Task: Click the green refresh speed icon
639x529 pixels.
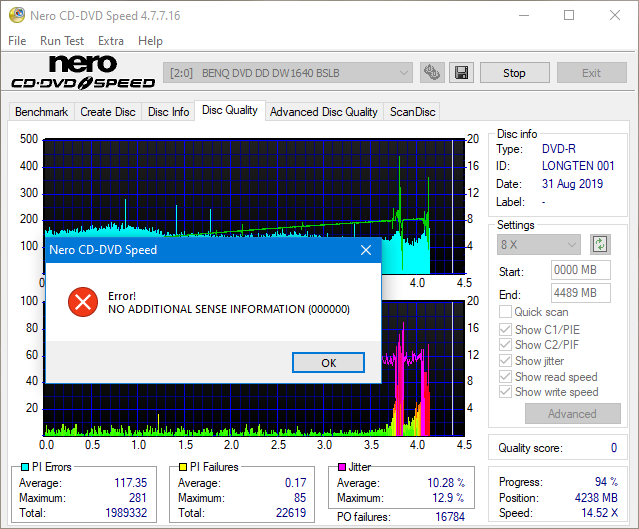Action: [600, 245]
